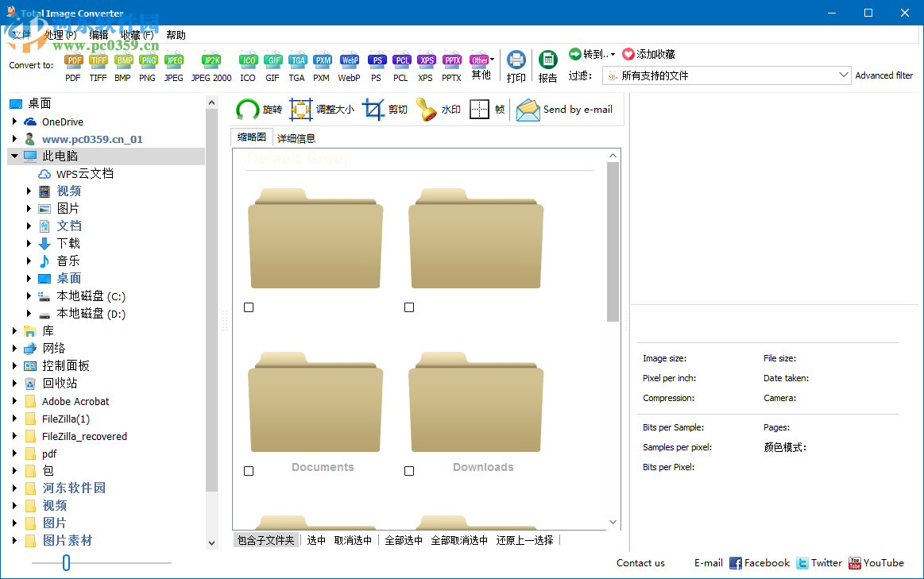The height and width of the screenshot is (579, 924).
Task: Tick the checkbox beside Downloads folder
Action: (409, 471)
